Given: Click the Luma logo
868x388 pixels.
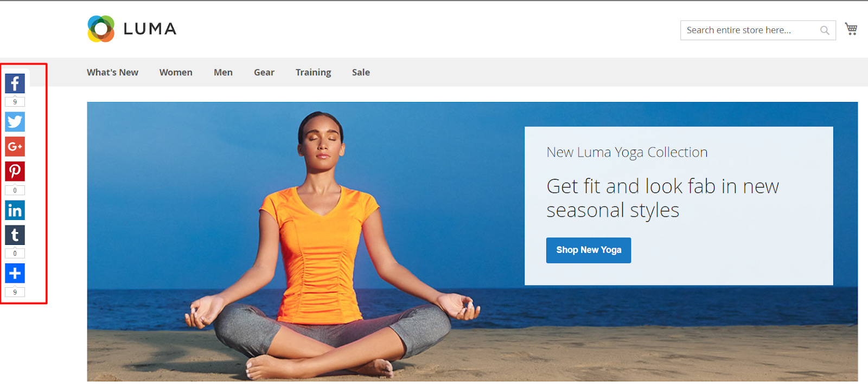Looking at the screenshot, I should coord(132,29).
